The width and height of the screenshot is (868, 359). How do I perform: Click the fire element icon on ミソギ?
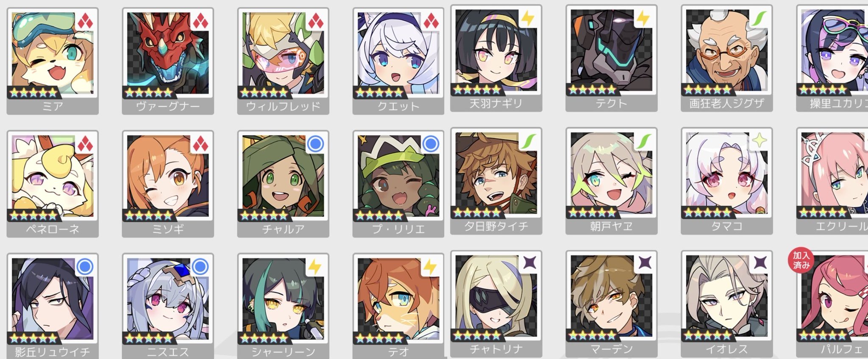(200, 144)
